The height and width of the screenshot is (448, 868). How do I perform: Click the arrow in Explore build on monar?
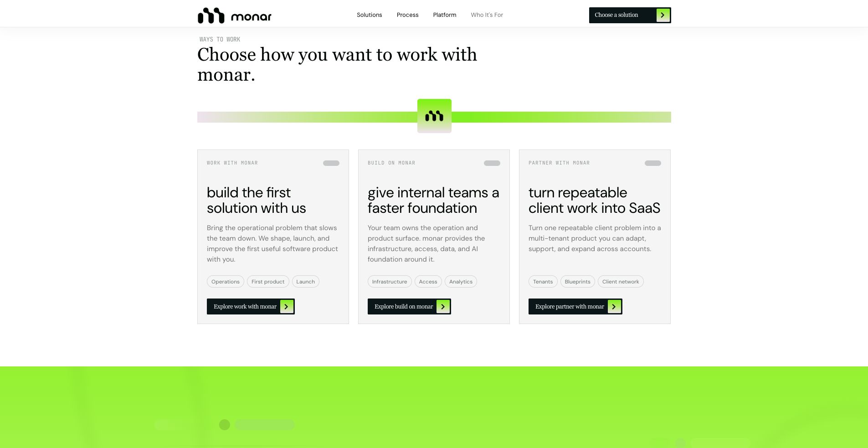(443, 307)
